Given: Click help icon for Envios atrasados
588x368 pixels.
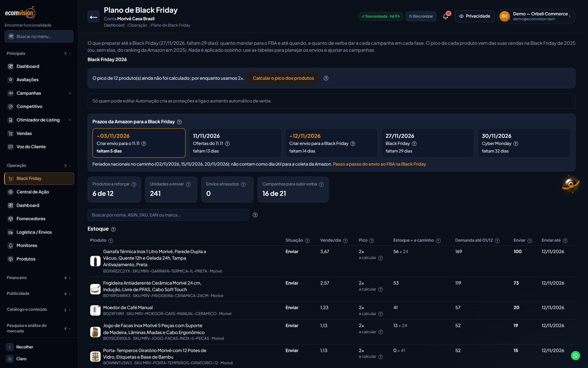Looking at the screenshot, I should pyautogui.click(x=243, y=184).
